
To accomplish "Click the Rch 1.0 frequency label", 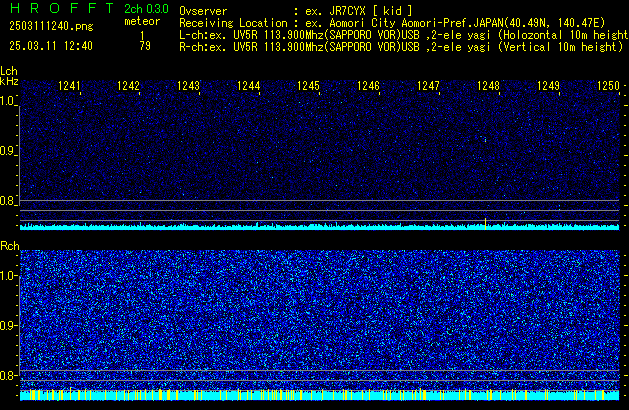I will click(7, 276).
